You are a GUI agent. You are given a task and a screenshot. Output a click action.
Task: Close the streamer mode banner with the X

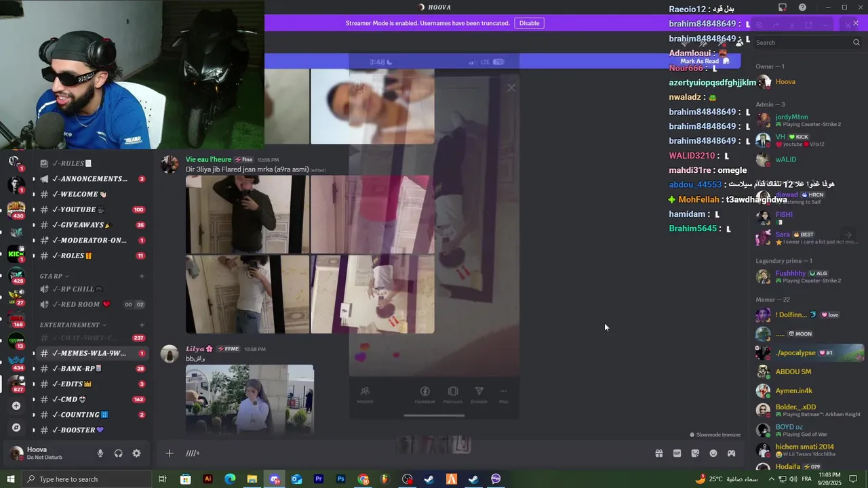pyautogui.click(x=856, y=23)
